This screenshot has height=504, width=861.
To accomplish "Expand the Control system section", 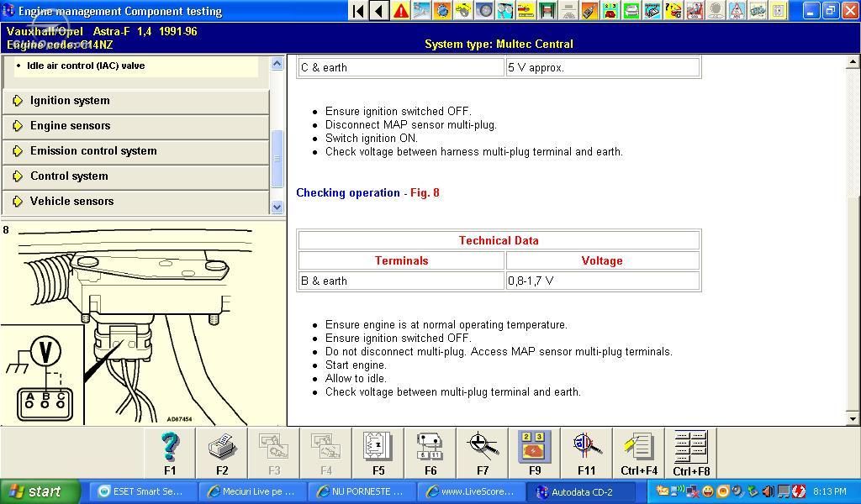I will tap(136, 176).
